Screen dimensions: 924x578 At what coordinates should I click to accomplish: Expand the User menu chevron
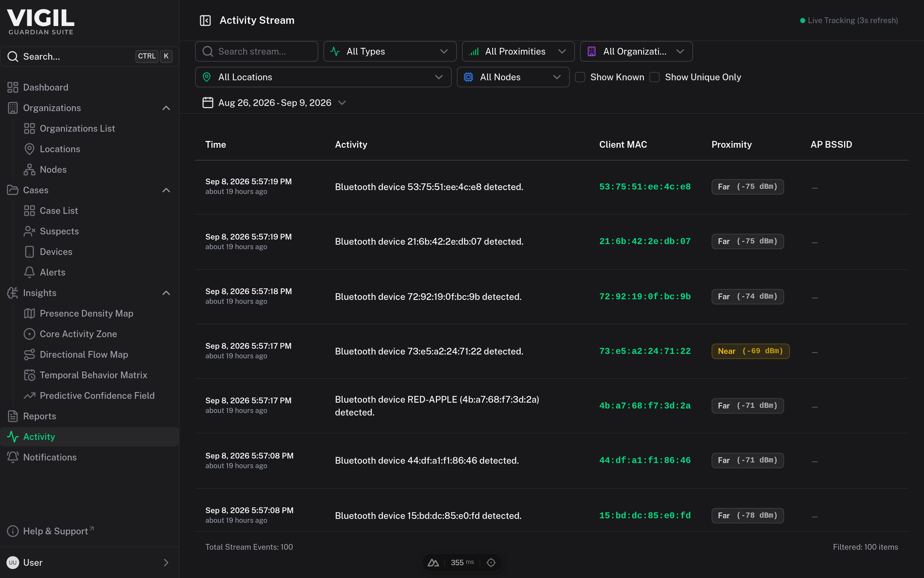click(166, 562)
